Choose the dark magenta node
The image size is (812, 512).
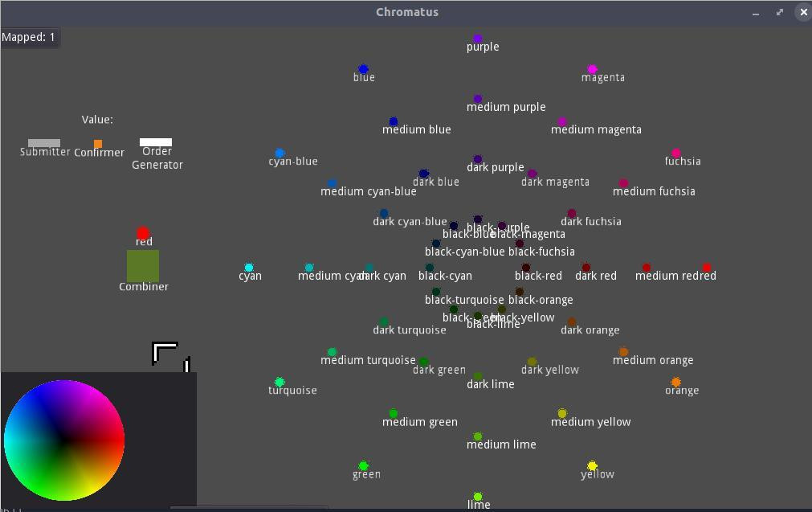(532, 174)
